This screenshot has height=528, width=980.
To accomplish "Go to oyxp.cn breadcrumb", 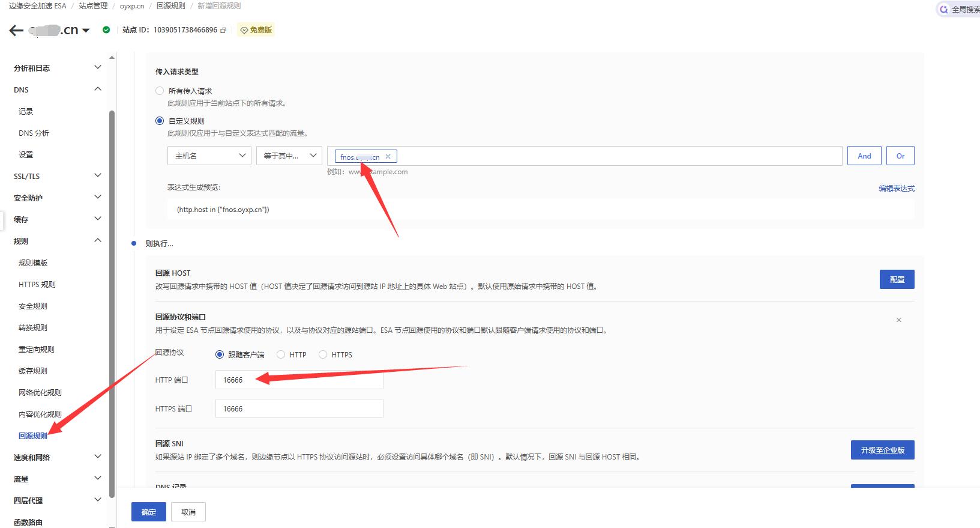I will pyautogui.click(x=132, y=6).
